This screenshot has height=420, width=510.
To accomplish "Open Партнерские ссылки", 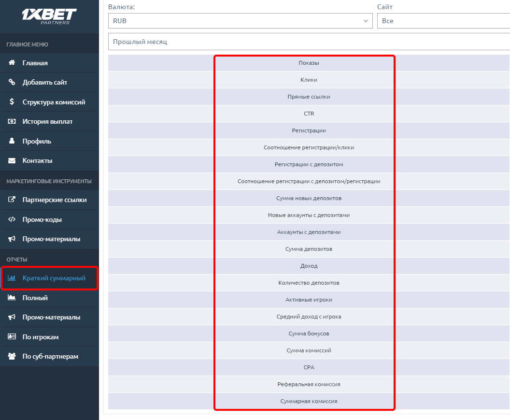I will [49, 200].
